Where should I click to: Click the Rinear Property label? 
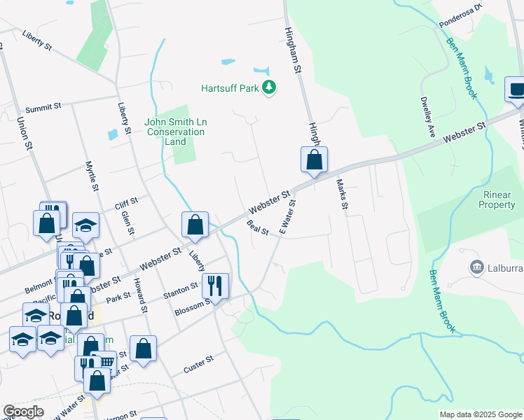tap(497, 199)
